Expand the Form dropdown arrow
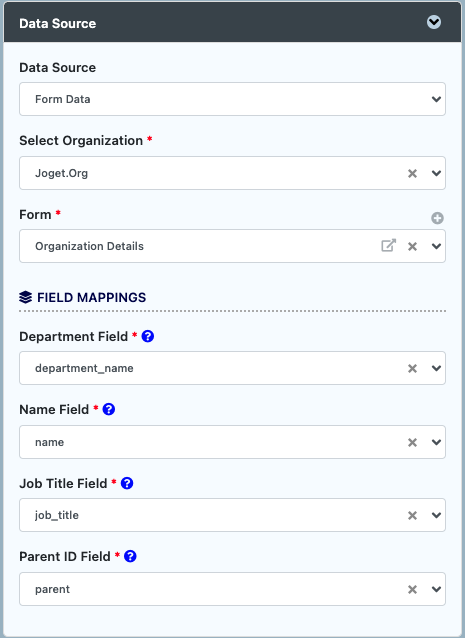465x638 pixels. (x=436, y=246)
